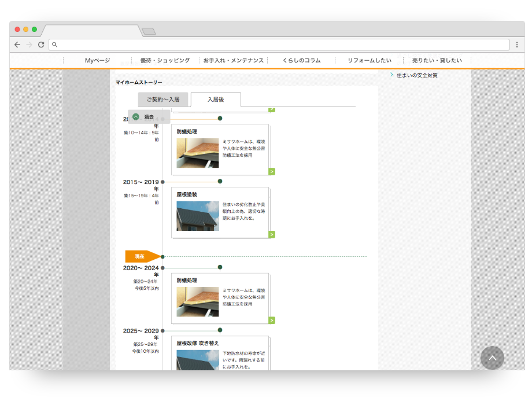This screenshot has height=405, width=532.
Task: Click the 2025〜2029 timeline node dot
Action: pyautogui.click(x=162, y=331)
